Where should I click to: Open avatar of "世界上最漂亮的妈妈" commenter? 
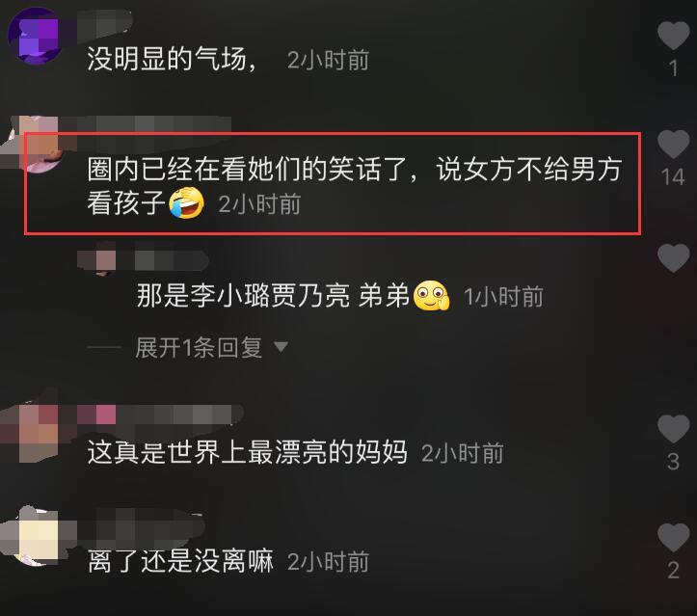pos(31,432)
